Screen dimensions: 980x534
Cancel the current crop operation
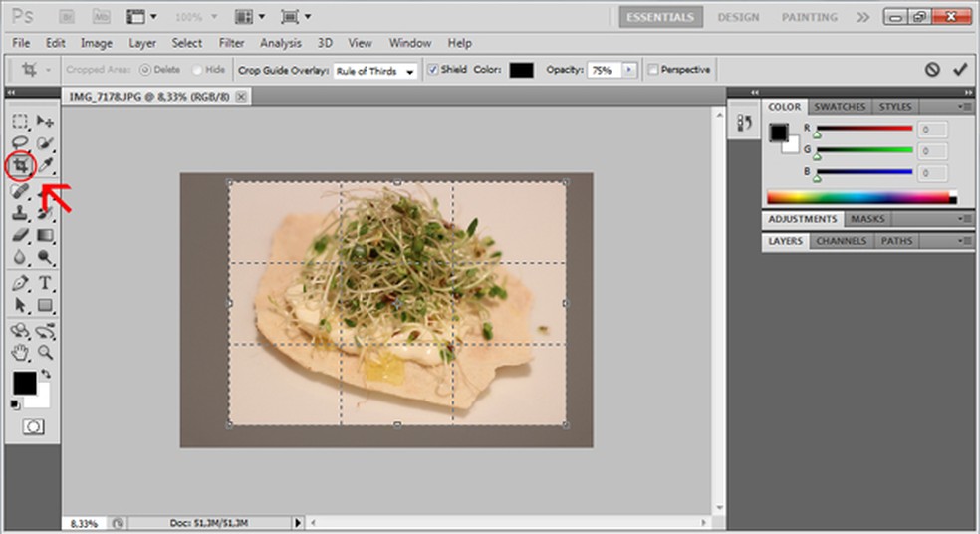(932, 70)
